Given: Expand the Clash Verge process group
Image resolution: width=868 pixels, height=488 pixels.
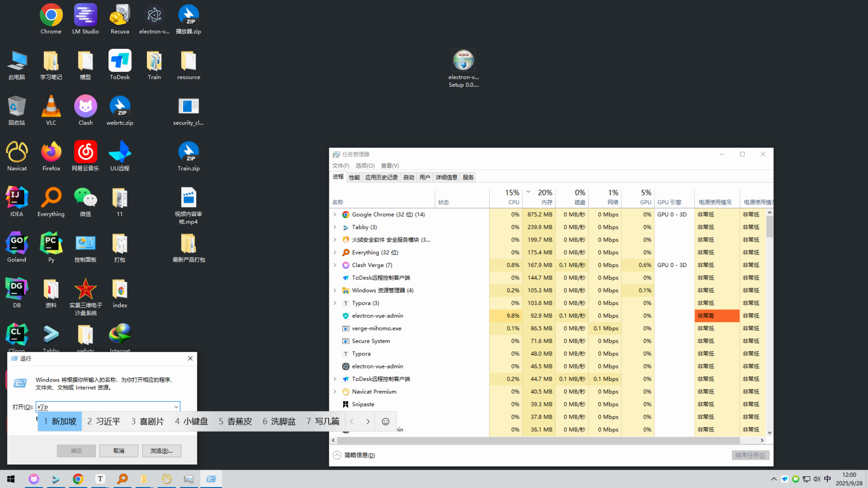Looking at the screenshot, I should coord(335,265).
